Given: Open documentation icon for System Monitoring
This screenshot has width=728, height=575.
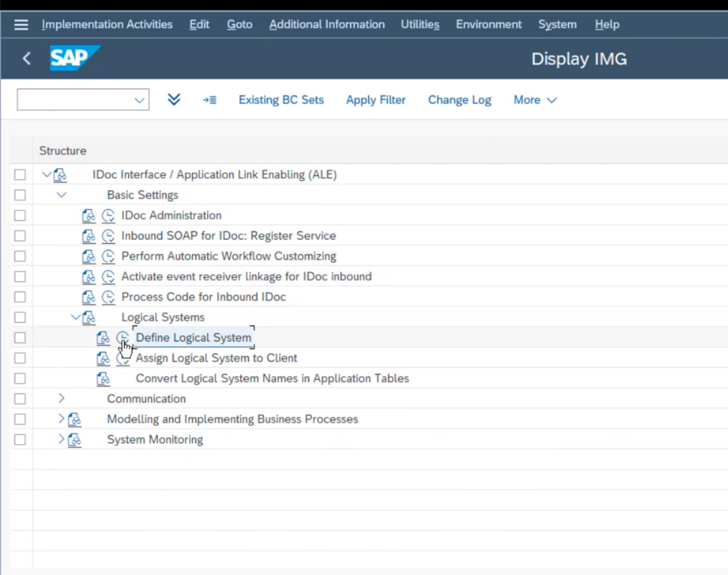Looking at the screenshot, I should (x=74, y=440).
